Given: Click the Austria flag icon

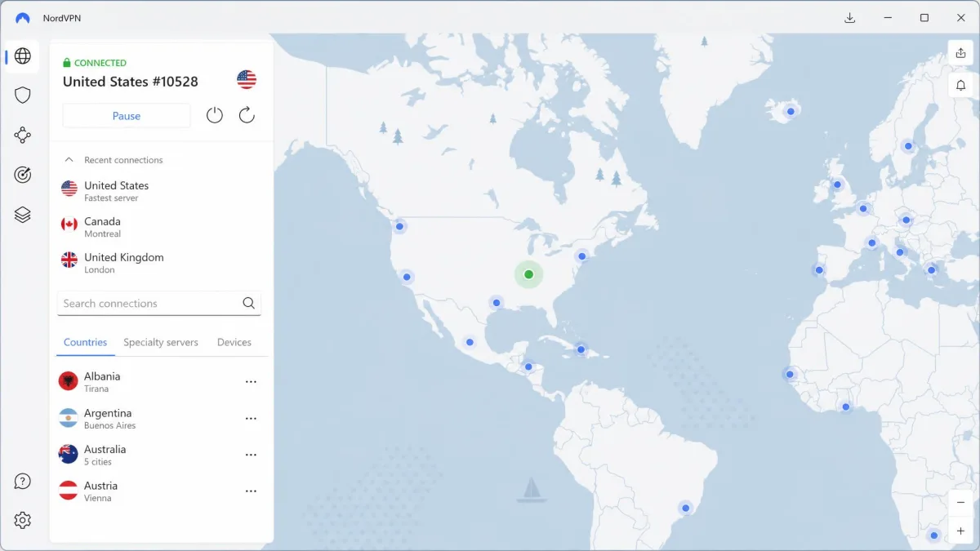Looking at the screenshot, I should click(69, 491).
